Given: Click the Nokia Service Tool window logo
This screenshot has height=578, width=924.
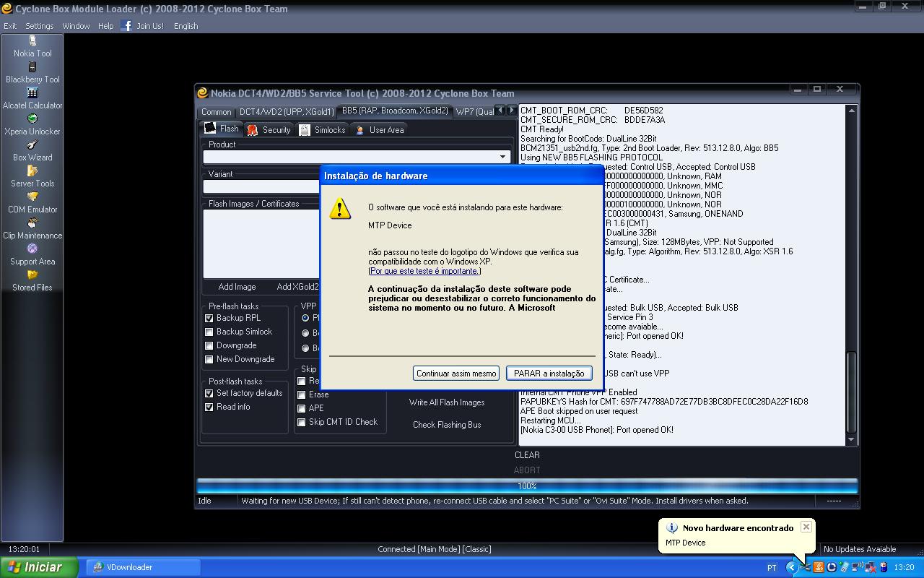Looking at the screenshot, I should point(202,92).
